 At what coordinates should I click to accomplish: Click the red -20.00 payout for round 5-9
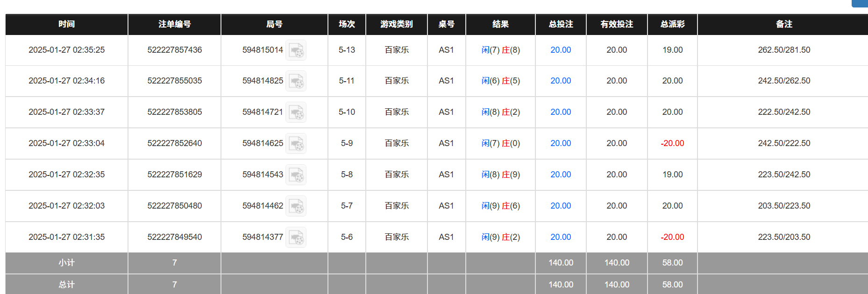(x=672, y=143)
